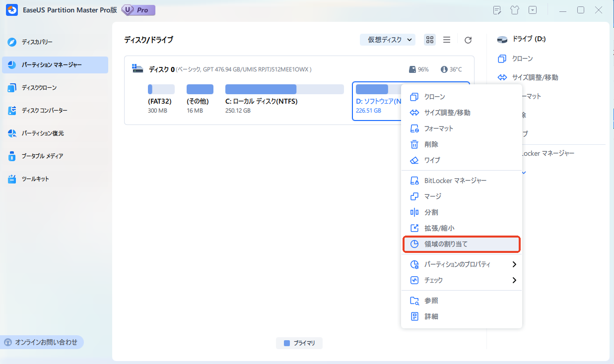Click オンラインお問い合わせ support button
The width and height of the screenshot is (614, 364).
42,342
